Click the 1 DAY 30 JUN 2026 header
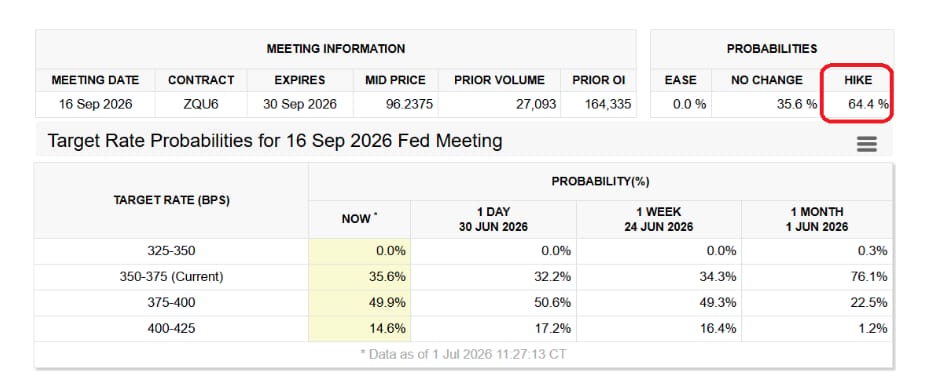Viewport: 935px width, 391px height. (493, 219)
